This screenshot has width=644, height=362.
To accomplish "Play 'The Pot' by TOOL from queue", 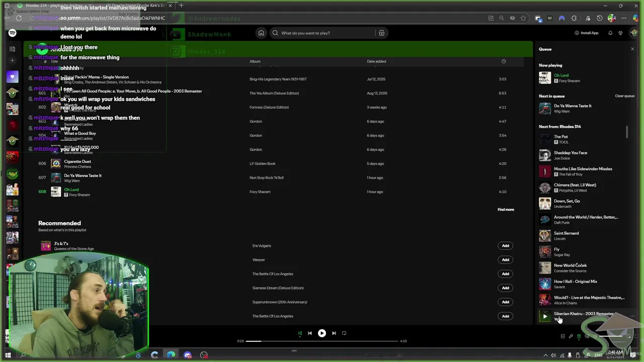I will pos(545,139).
